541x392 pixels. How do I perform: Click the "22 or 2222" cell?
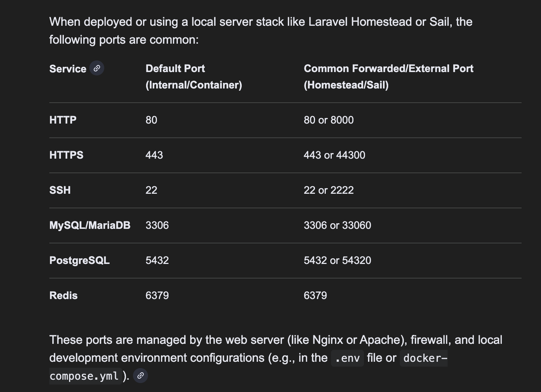(x=328, y=190)
